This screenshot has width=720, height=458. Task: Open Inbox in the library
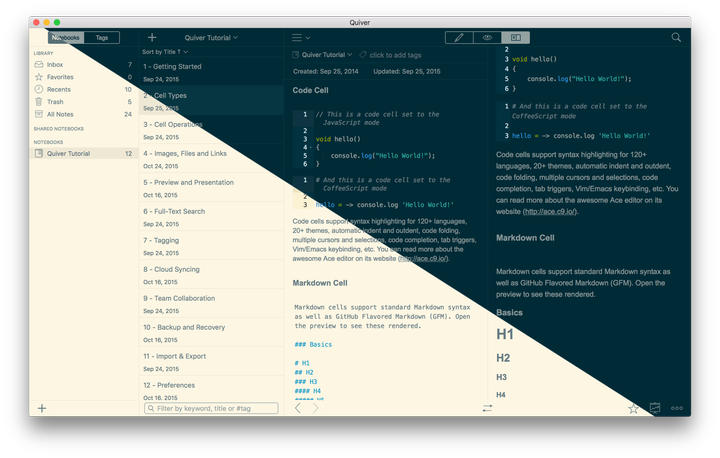tap(84, 65)
